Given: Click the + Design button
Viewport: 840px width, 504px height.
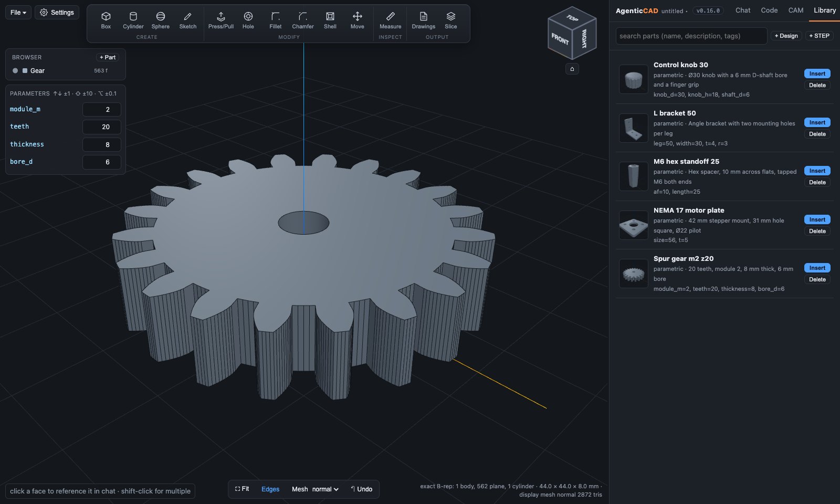Looking at the screenshot, I should point(786,36).
